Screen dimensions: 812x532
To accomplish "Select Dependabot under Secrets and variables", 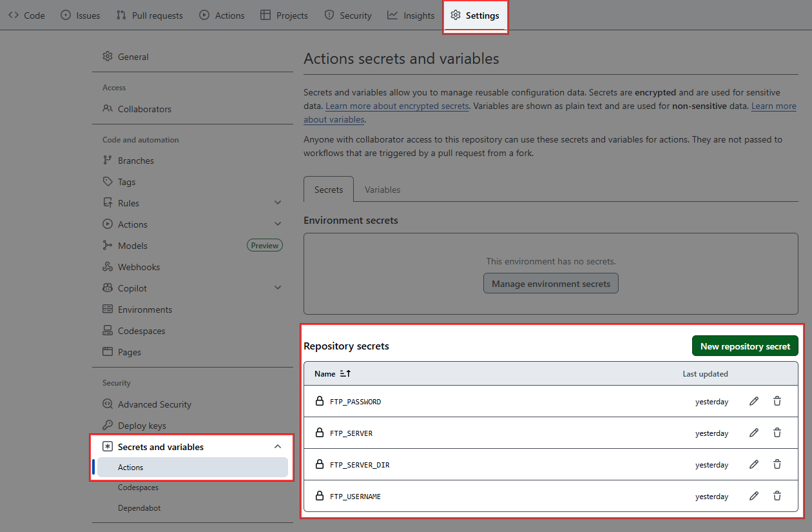I will (139, 508).
